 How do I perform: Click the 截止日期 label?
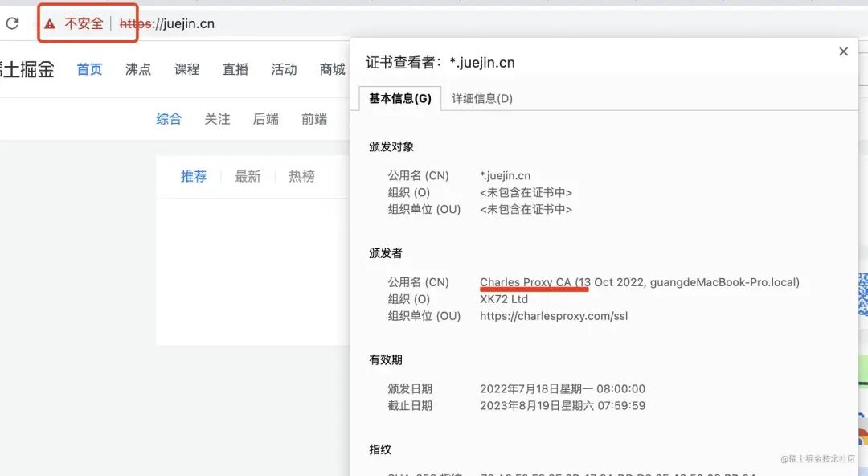[x=410, y=405]
